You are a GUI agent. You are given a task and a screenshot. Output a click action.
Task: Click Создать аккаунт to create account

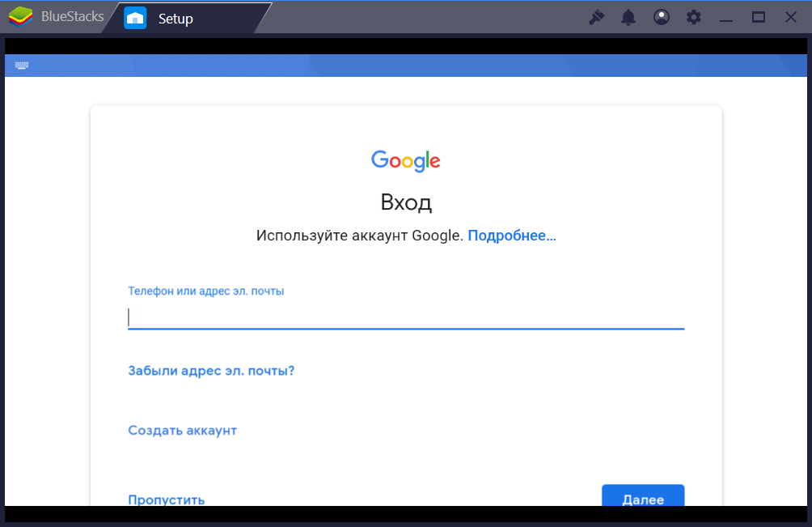182,430
